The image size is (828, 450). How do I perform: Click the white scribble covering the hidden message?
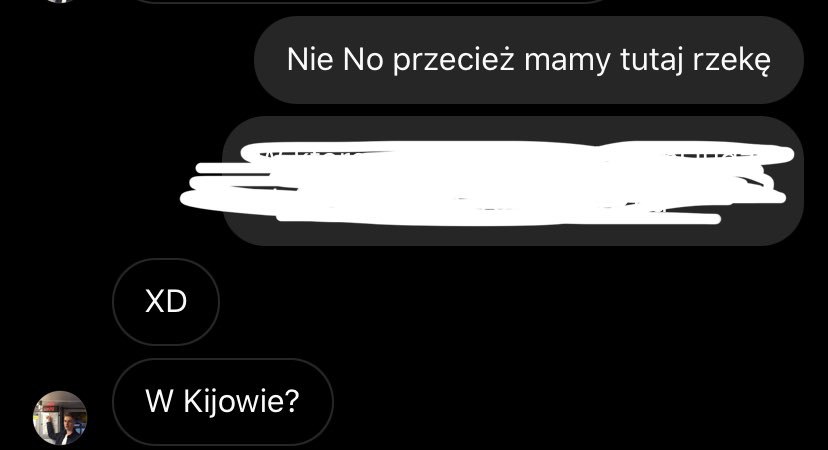[x=486, y=183]
